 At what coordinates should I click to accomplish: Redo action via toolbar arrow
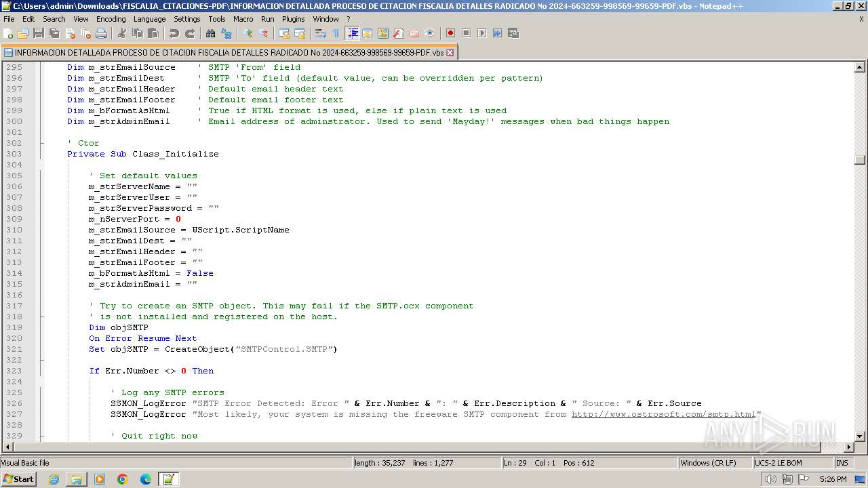click(190, 33)
